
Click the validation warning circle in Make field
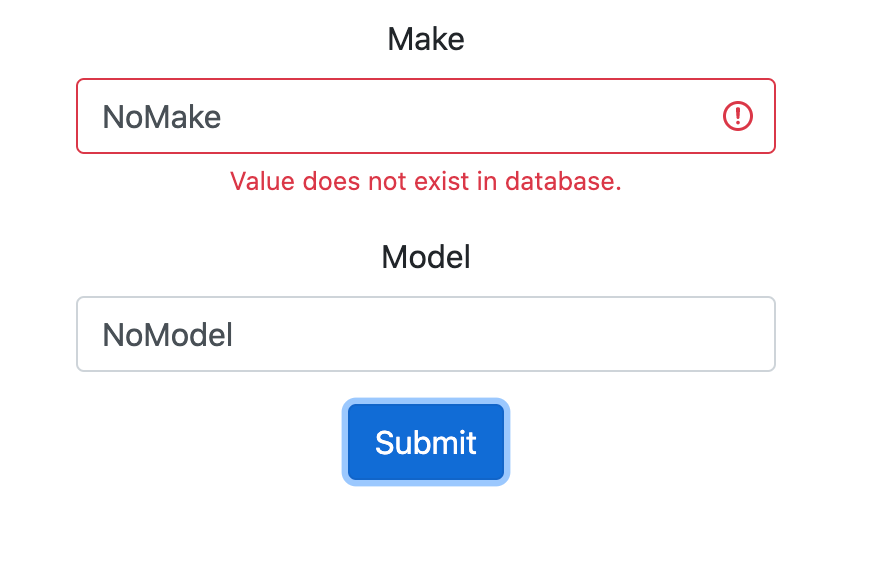pos(737,116)
